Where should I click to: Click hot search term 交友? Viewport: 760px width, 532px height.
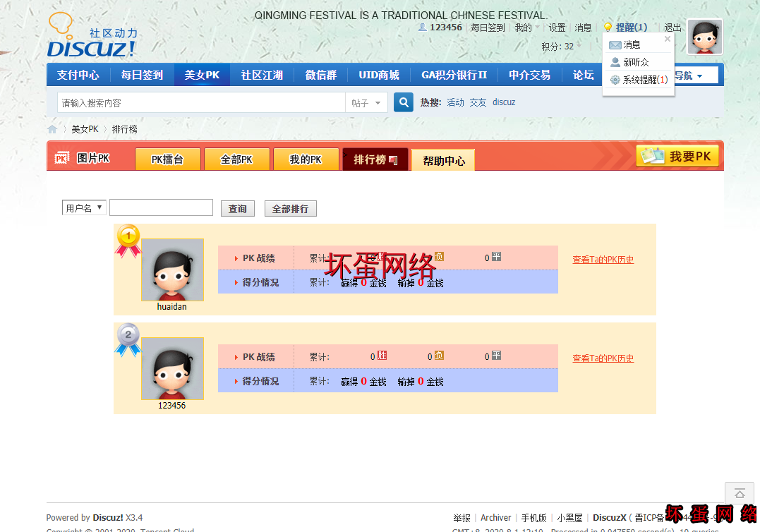(x=478, y=102)
